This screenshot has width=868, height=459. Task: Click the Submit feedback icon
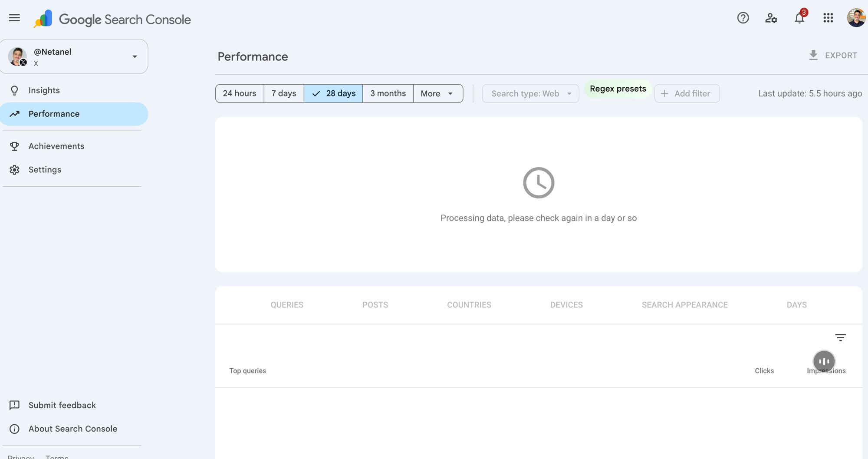coord(14,405)
